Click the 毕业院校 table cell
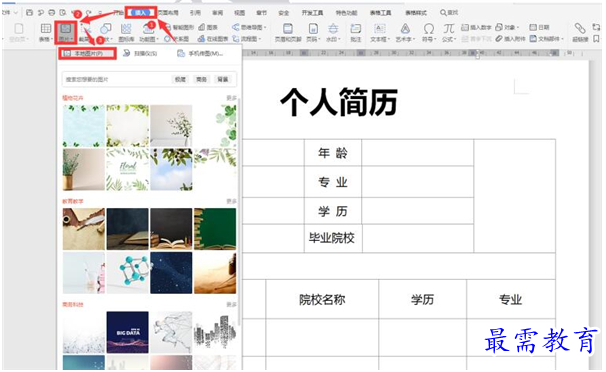The image size is (606, 372). (333, 238)
